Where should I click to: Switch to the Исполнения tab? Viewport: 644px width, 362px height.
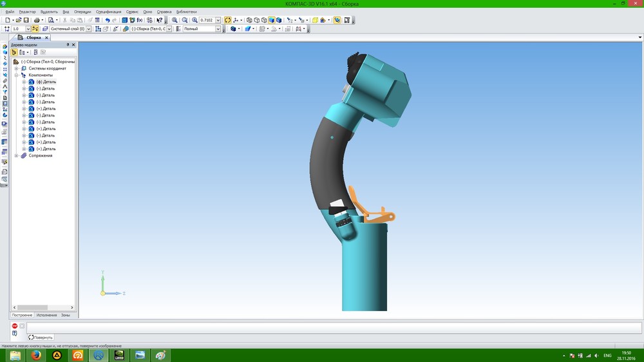[46, 315]
